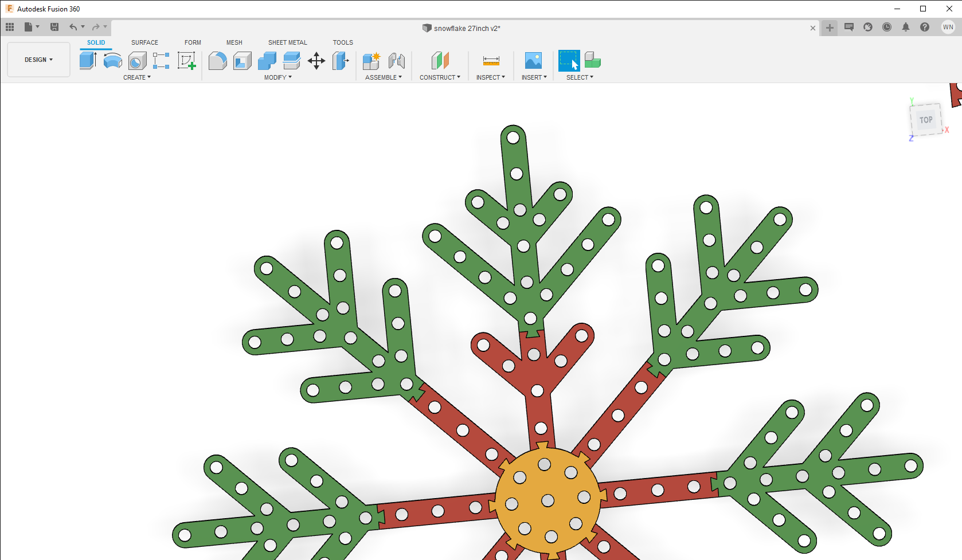The width and height of the screenshot is (962, 560).
Task: Click the TOP face of the ViewCube
Action: point(926,120)
